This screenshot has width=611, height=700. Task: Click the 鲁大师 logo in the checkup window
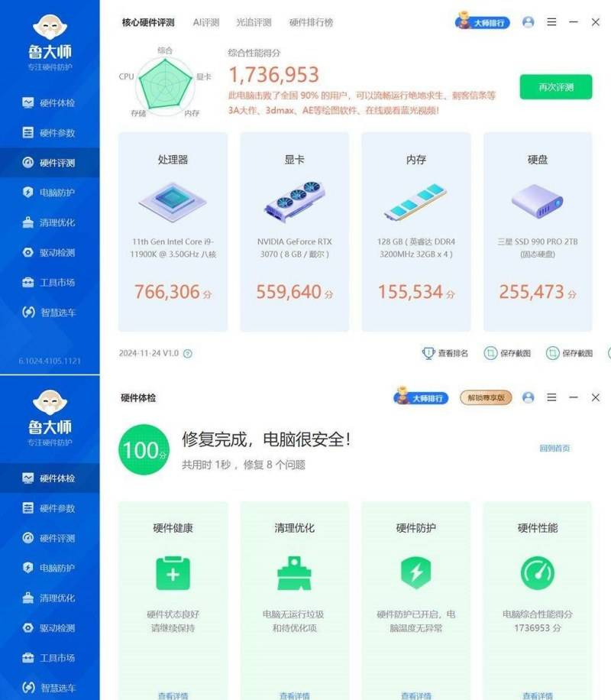[50, 418]
